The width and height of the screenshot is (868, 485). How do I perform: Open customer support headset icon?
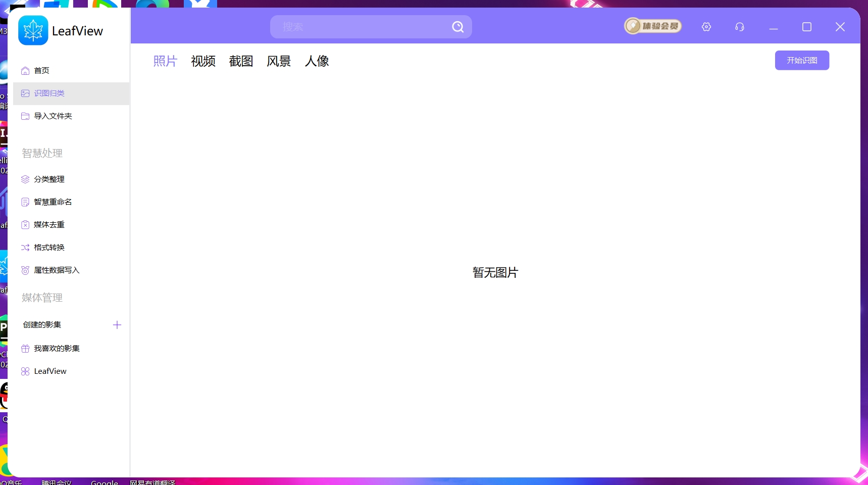(x=740, y=27)
